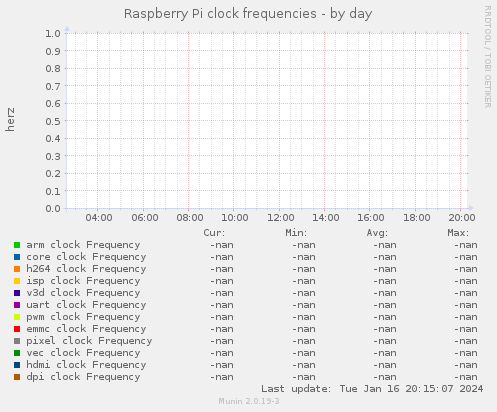Viewport: 497px width, 412px height.
Task: Click the 18:00 time axis label
Action: pos(417,218)
